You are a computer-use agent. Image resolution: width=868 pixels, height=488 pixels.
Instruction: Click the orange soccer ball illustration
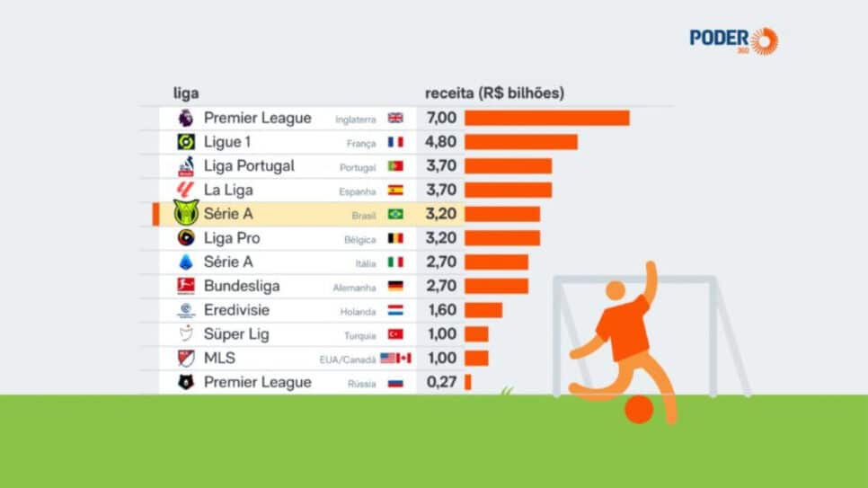coord(639,409)
